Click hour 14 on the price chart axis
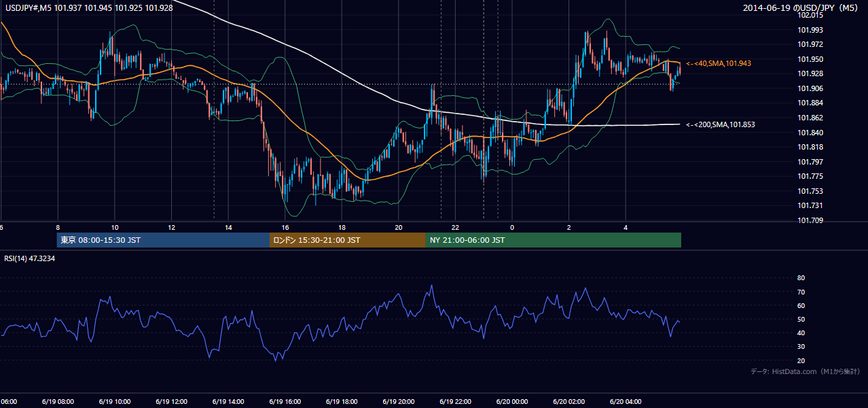Screen dimensions: 868x408 click(x=228, y=228)
